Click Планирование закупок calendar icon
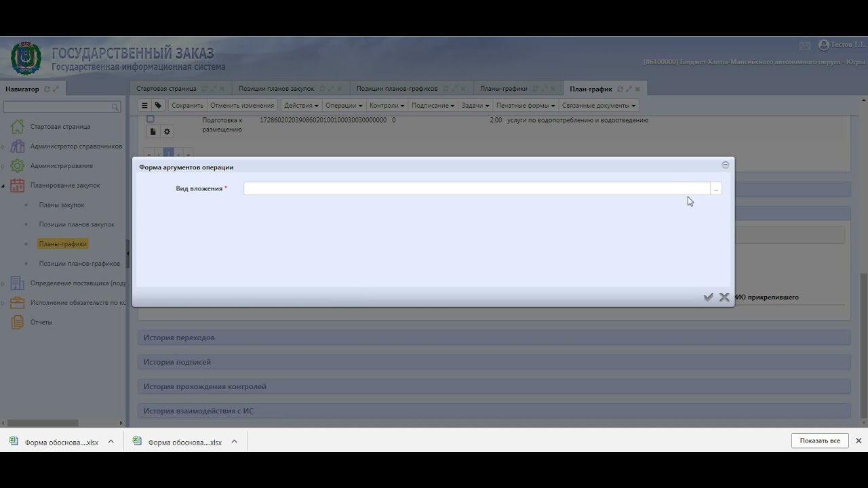 click(17, 186)
